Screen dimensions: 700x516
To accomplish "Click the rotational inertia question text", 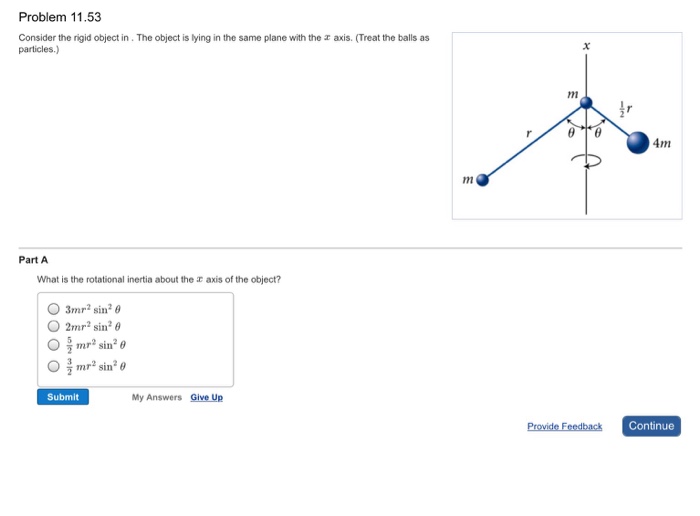I will click(159, 279).
